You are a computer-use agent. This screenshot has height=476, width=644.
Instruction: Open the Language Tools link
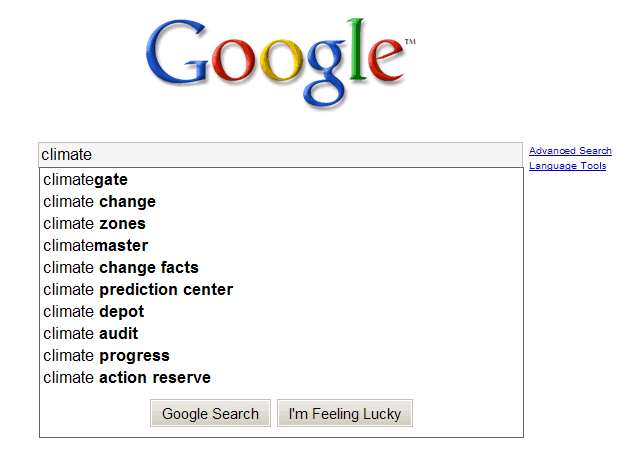click(567, 166)
